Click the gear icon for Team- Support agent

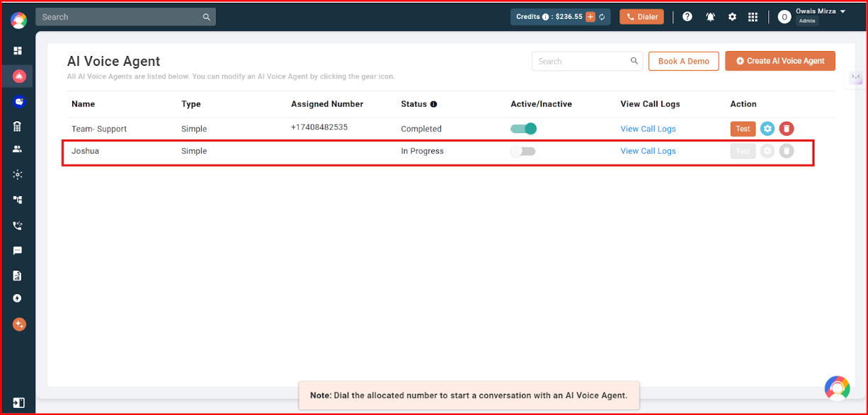click(x=767, y=129)
